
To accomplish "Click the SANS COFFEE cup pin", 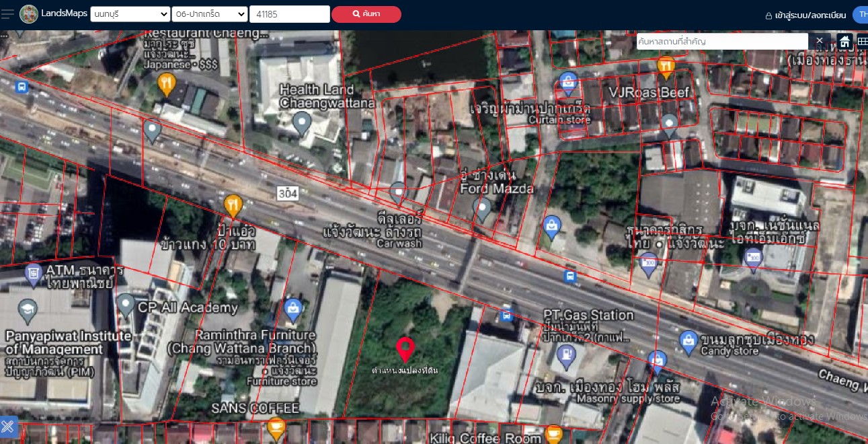I will (276, 428).
